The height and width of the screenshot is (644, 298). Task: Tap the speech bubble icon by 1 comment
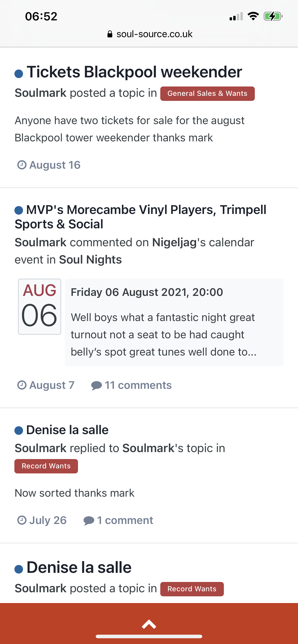tap(89, 521)
